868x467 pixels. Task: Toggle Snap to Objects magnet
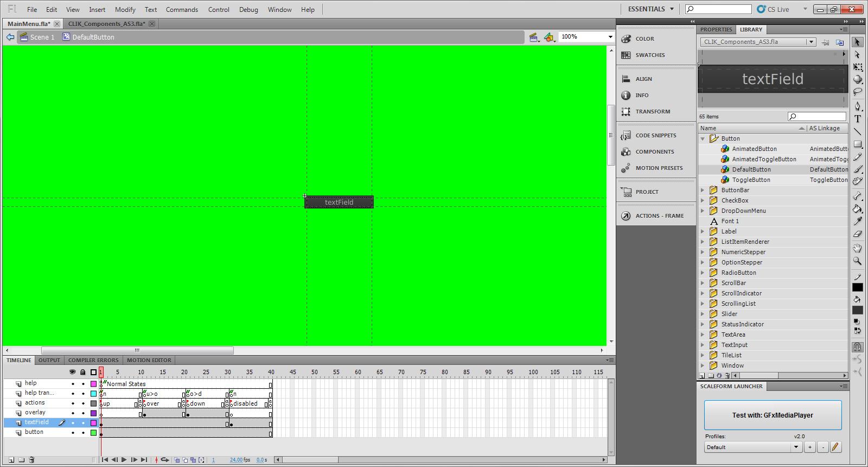pyautogui.click(x=857, y=347)
